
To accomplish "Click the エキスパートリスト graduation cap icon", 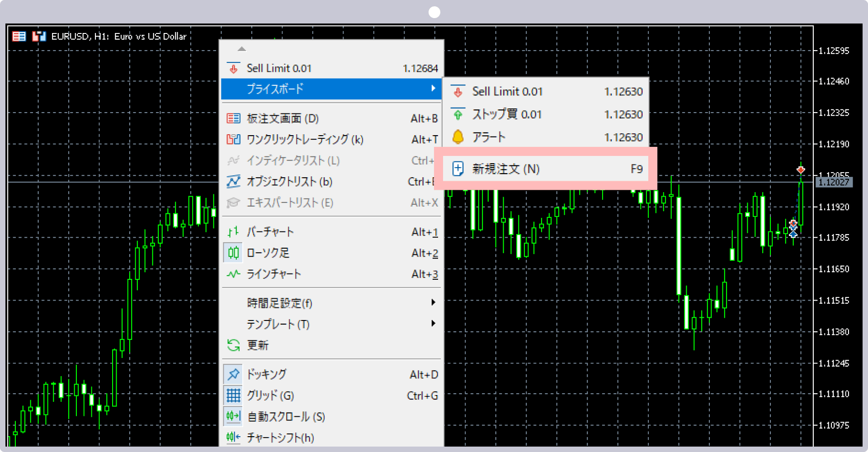I will pos(233,202).
